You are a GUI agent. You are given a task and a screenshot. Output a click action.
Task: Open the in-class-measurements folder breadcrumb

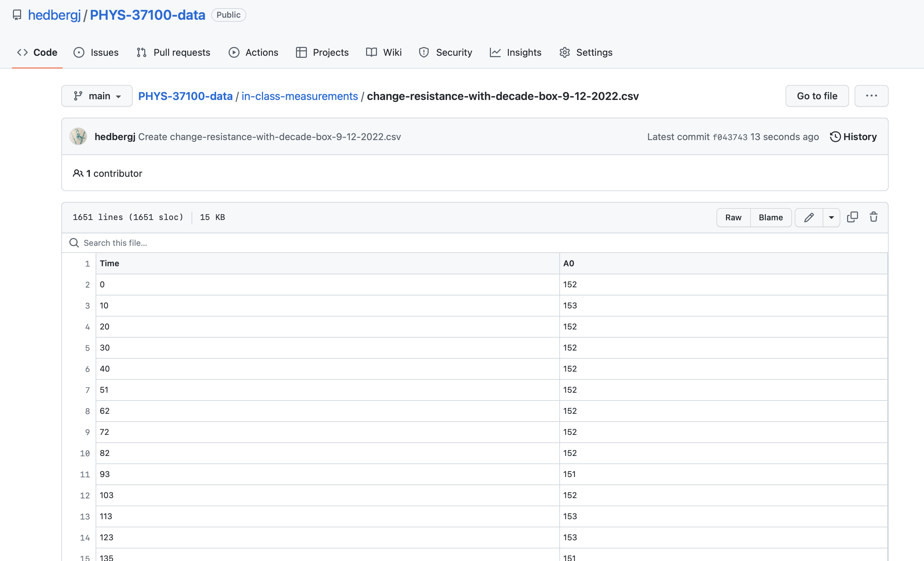[x=300, y=96]
